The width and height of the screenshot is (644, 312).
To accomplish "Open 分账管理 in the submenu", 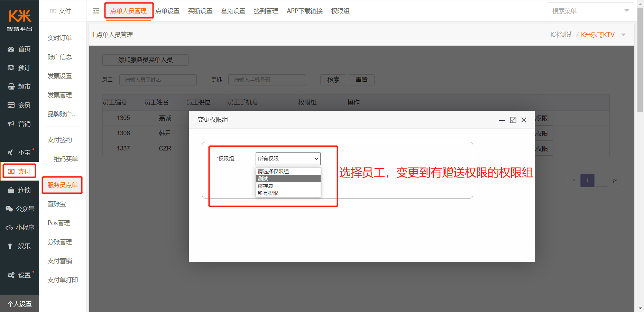I will pyautogui.click(x=59, y=242).
